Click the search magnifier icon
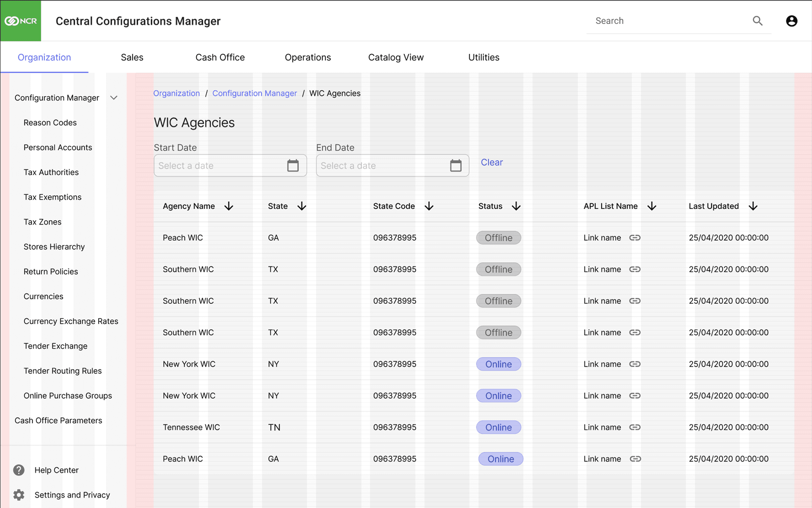 click(758, 21)
